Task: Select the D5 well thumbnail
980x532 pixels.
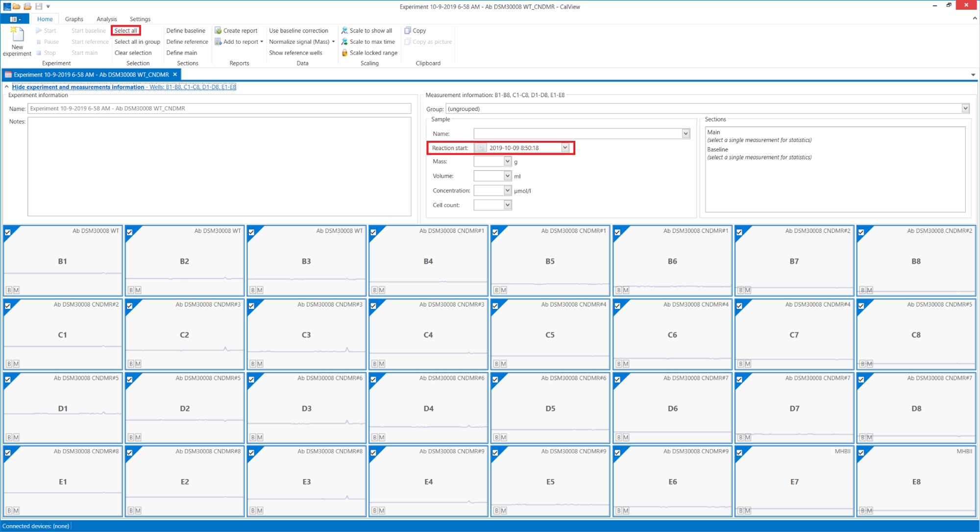Action: (550, 408)
